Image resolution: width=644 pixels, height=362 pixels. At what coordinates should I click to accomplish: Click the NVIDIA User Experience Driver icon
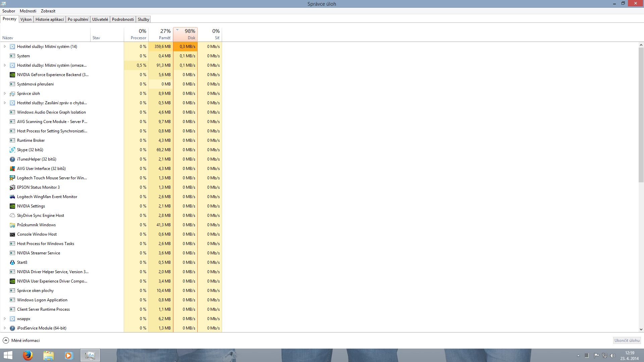click(x=12, y=281)
